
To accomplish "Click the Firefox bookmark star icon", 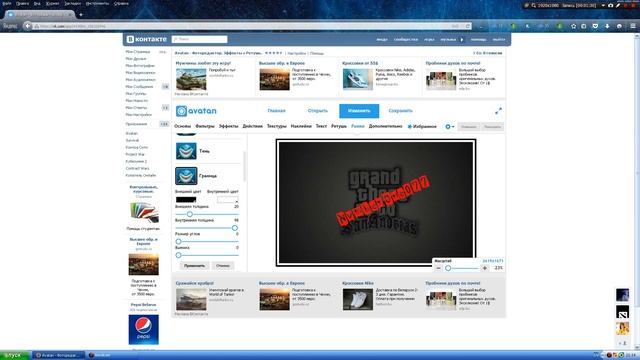I will point(573,26).
